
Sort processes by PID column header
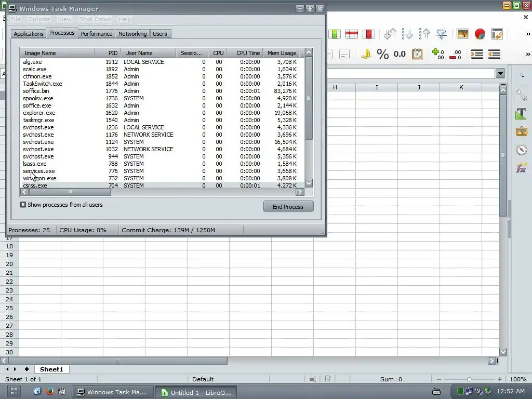click(107, 53)
